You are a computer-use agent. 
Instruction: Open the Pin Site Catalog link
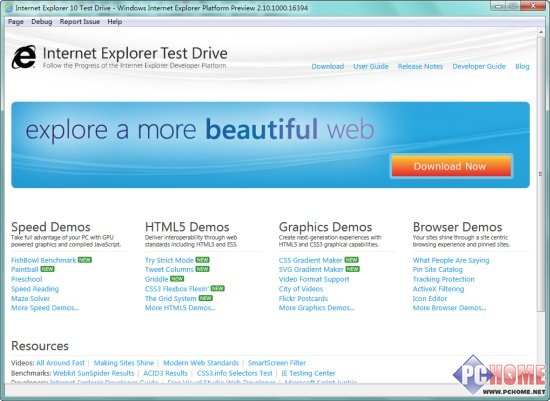[x=438, y=269]
